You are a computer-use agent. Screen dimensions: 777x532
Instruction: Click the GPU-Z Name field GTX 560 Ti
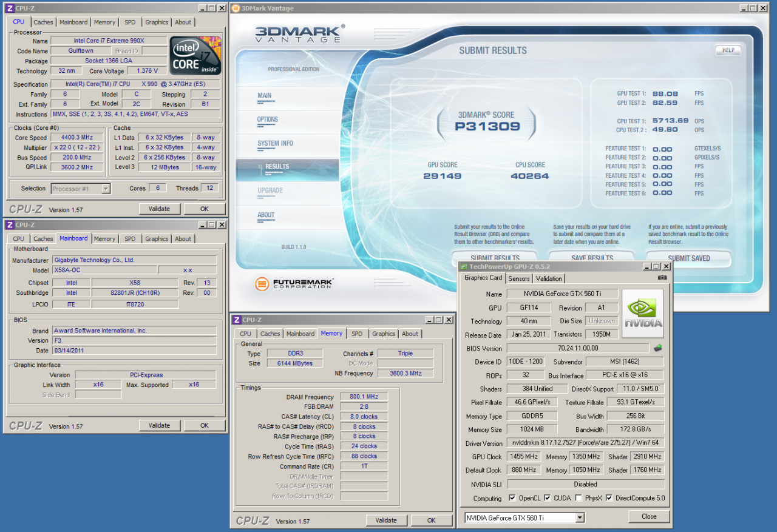(562, 294)
